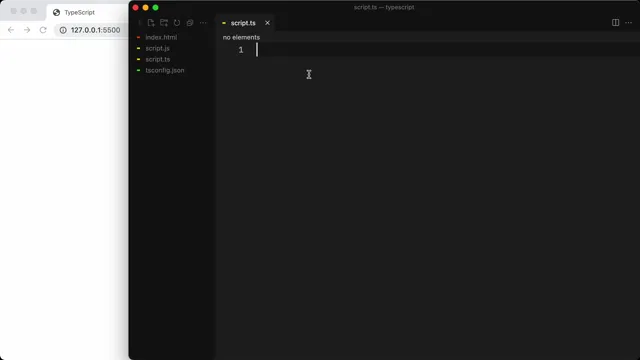This screenshot has width=640, height=360.
Task: Click the 'no elements' breadcrumb text
Action: (241, 37)
